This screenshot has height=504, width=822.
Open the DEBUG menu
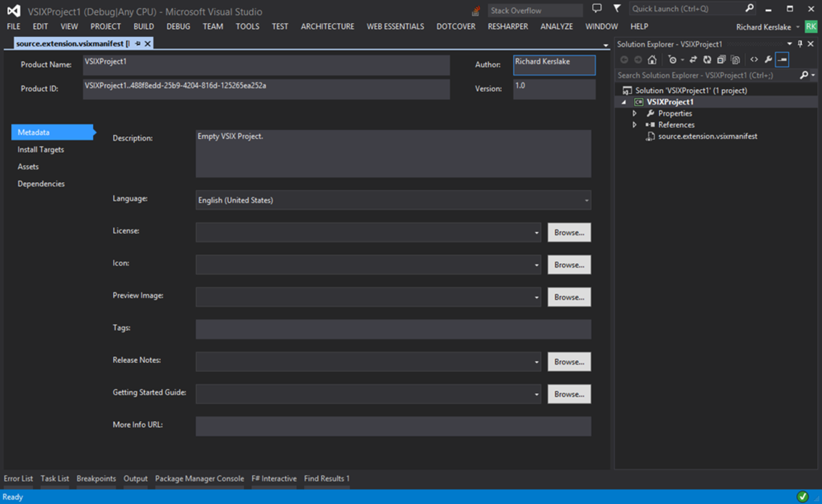click(x=178, y=27)
